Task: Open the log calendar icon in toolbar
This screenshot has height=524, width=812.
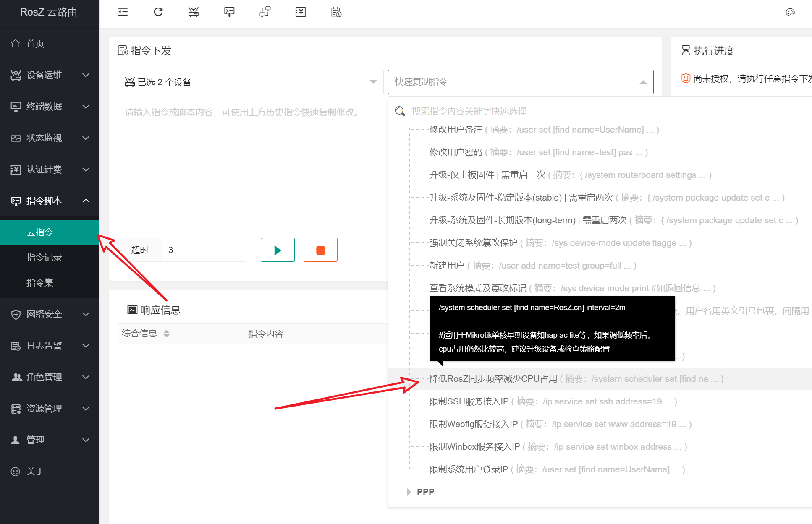Action: coord(336,12)
